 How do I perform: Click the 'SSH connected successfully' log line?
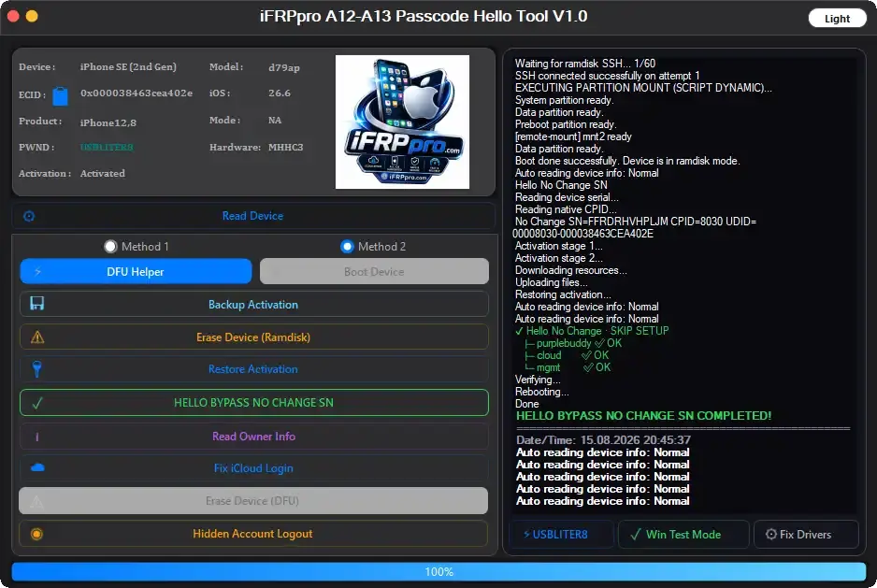coord(607,76)
